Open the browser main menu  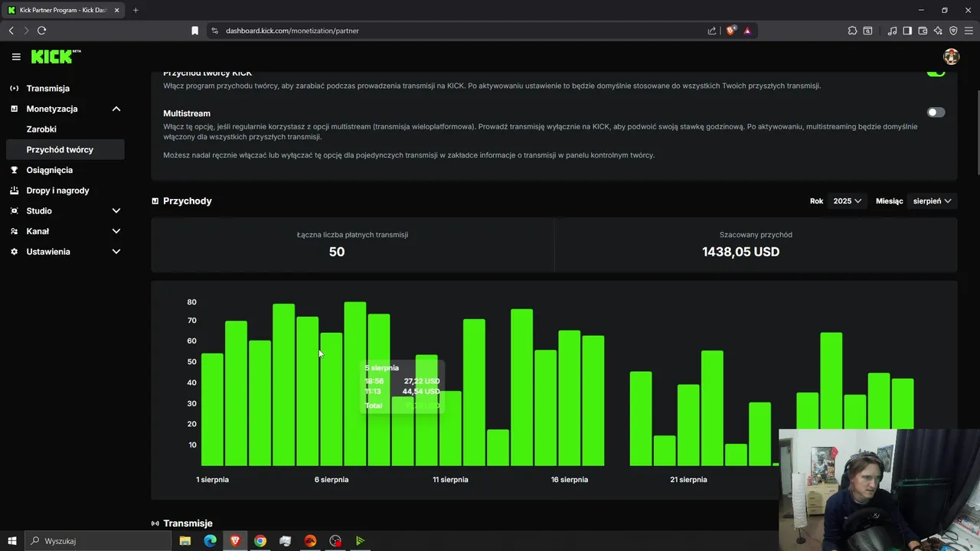969,31
